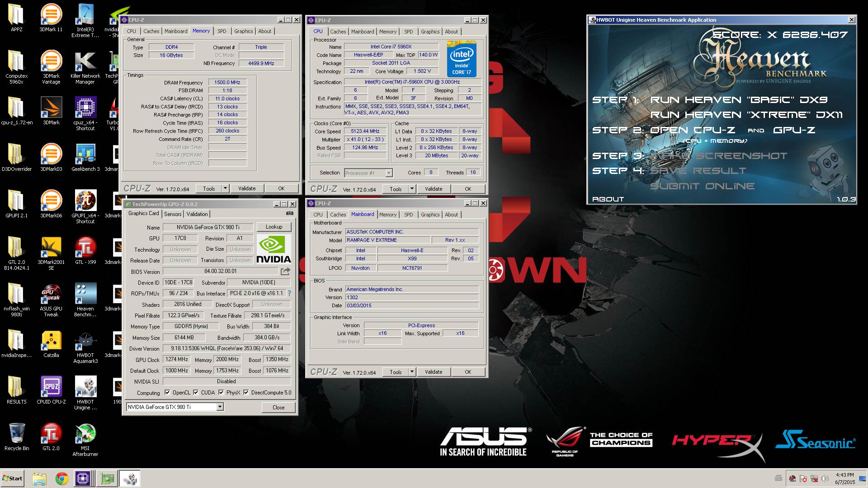Toggle the OpenCL checkbox in GPU-Z
The height and width of the screenshot is (488, 868).
(167, 392)
